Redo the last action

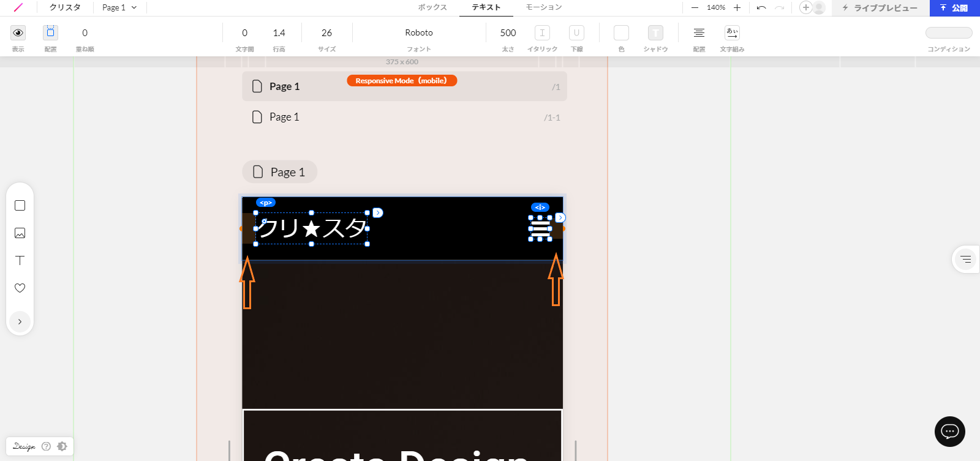pos(780,7)
